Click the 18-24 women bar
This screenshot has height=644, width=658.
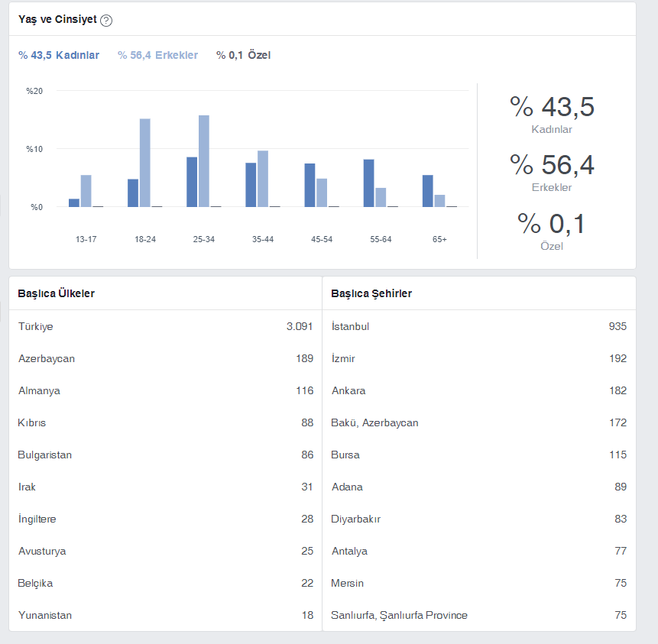[133, 193]
